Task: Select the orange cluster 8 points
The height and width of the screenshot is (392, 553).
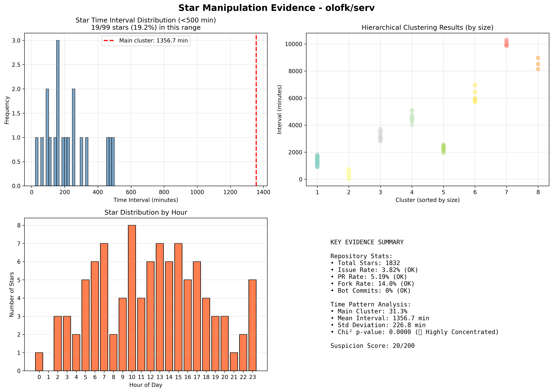Action: tap(538, 64)
